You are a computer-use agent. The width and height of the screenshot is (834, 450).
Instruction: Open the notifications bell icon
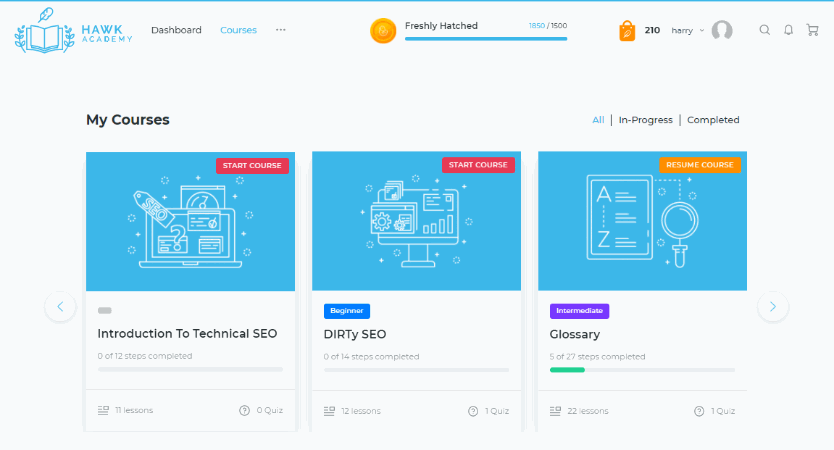[788, 30]
